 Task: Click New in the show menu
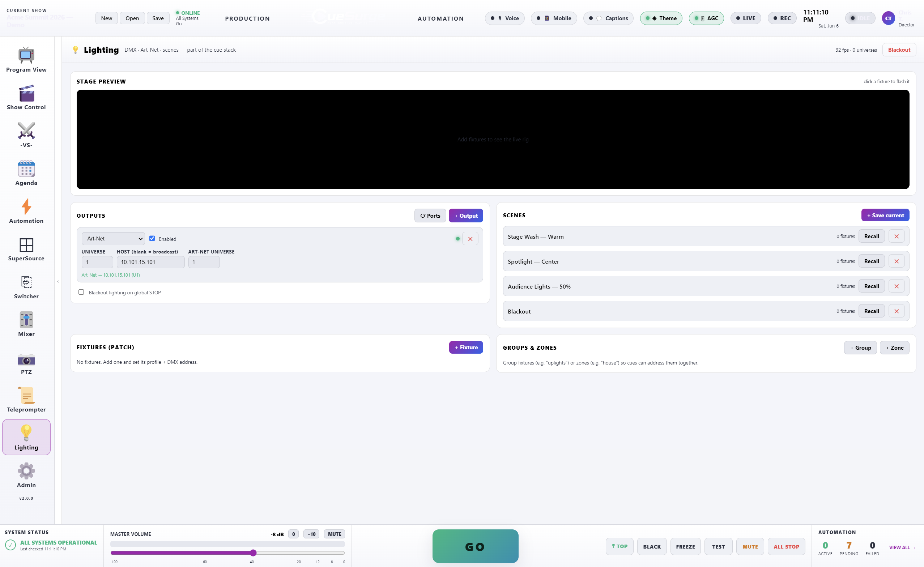click(x=106, y=18)
